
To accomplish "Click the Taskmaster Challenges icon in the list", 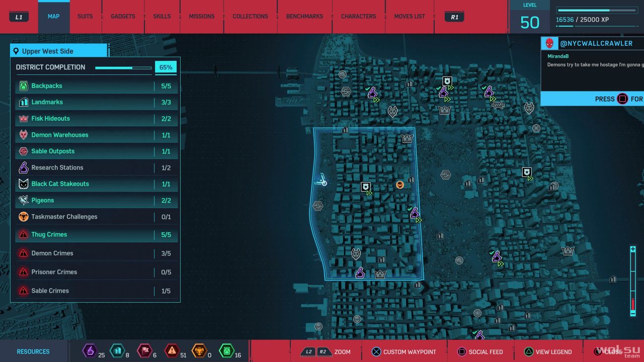I will [x=23, y=217].
